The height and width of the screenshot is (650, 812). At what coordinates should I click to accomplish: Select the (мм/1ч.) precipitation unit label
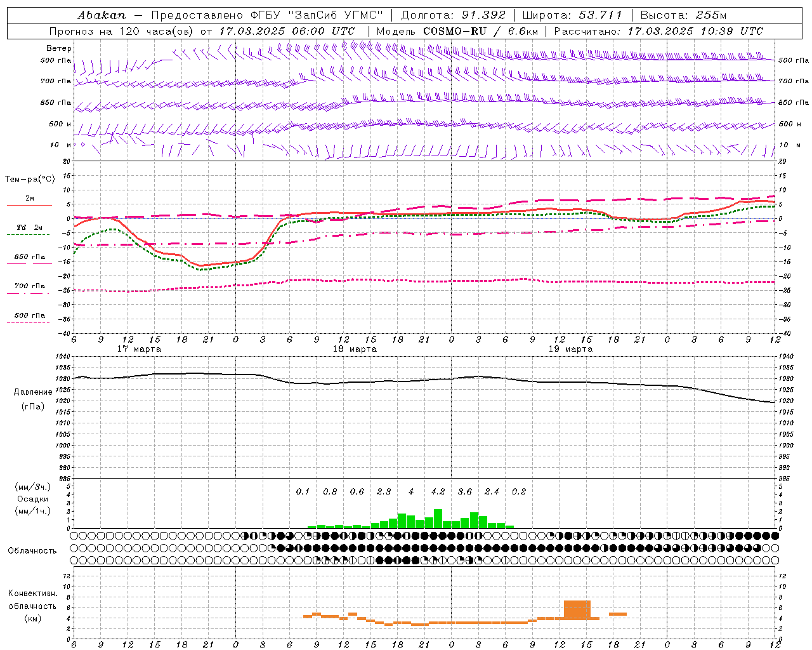click(33, 511)
